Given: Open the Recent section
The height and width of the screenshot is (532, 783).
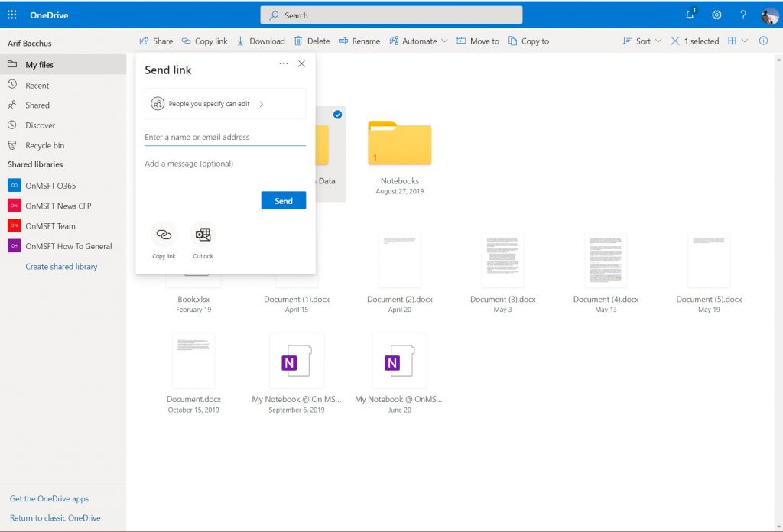Looking at the screenshot, I should click(x=63, y=86).
